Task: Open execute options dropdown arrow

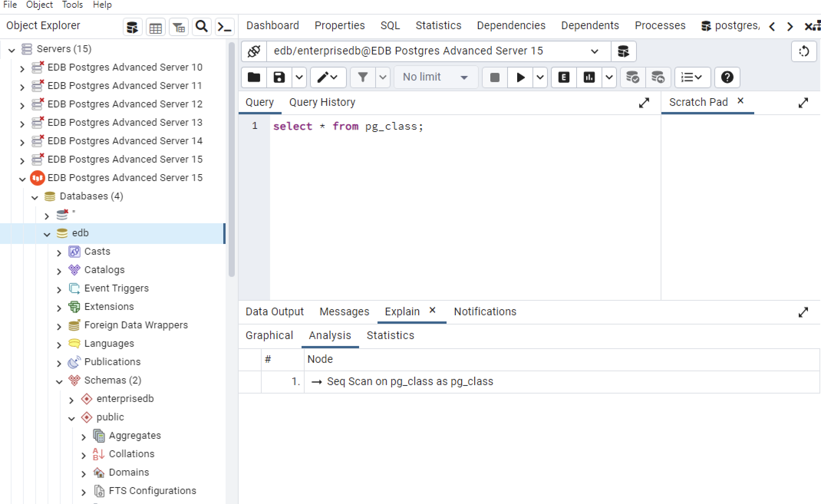Action: pyautogui.click(x=540, y=77)
